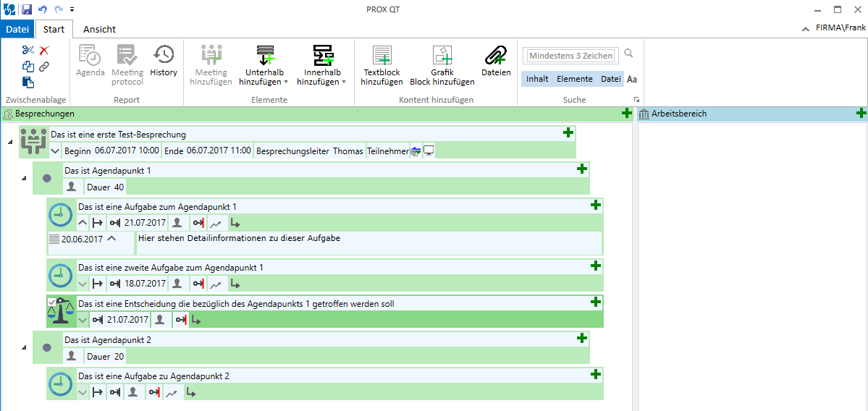Viewport: 868px width, 411px height.
Task: Click the blue arrow icon beside Teilnehmer
Action: (x=416, y=151)
